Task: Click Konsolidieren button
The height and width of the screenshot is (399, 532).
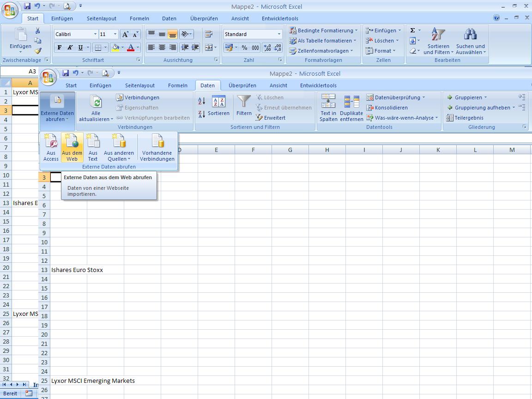Action: [387, 108]
